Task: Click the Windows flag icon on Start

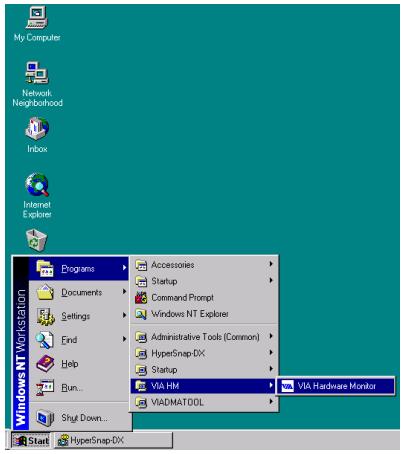Action: tap(20, 441)
